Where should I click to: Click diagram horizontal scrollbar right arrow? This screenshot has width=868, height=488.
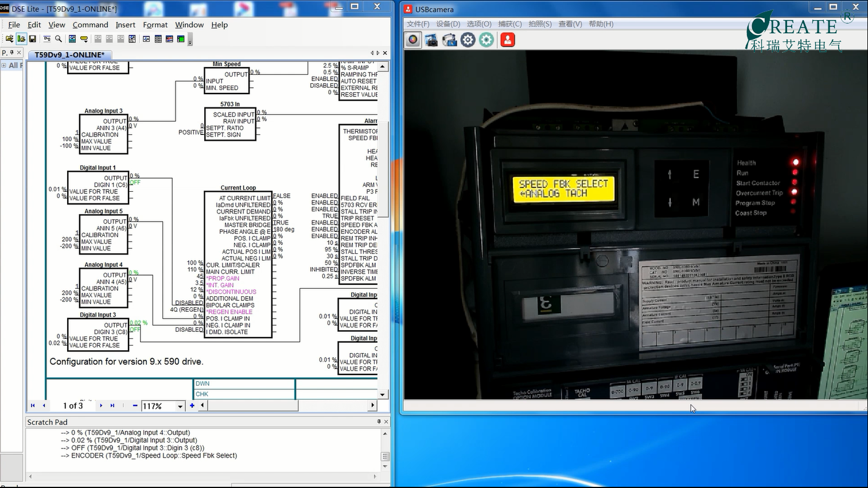(372, 405)
